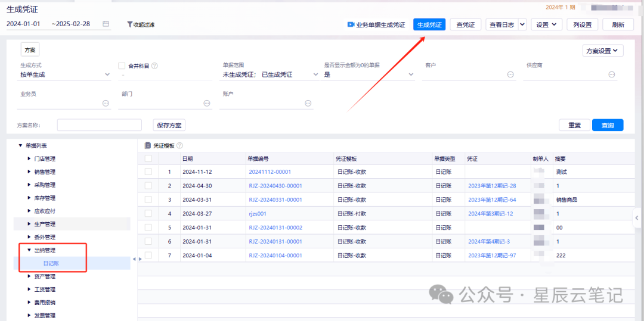The width and height of the screenshot is (644, 321).
Task: Open the 供应商 lookup ellipsis icon
Action: click(x=611, y=74)
